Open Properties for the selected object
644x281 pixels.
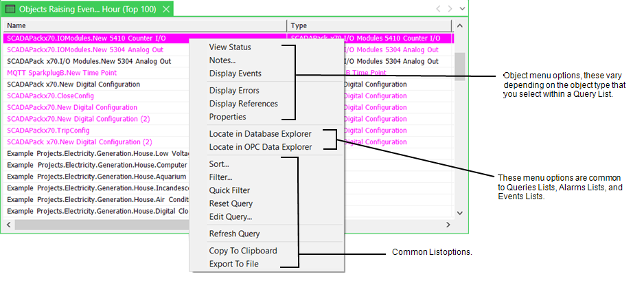[x=227, y=117]
